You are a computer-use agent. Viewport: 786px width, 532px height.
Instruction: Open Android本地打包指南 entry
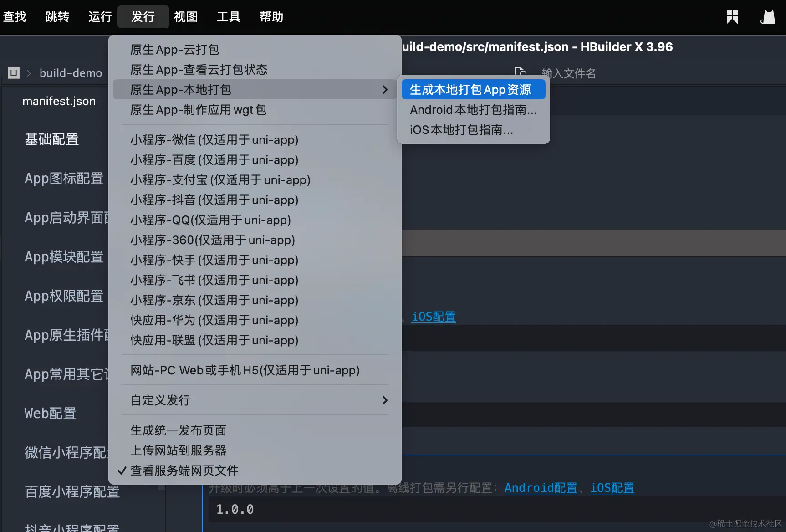point(473,109)
